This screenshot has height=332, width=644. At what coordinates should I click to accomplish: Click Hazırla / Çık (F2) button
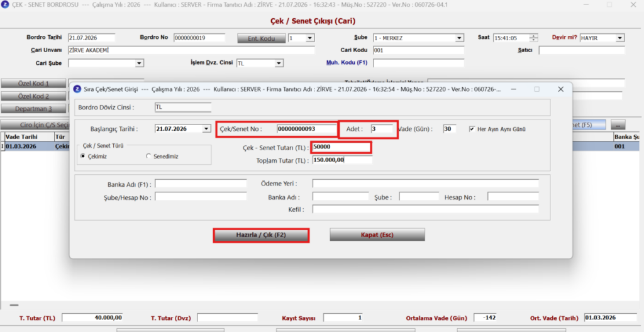pos(261,235)
